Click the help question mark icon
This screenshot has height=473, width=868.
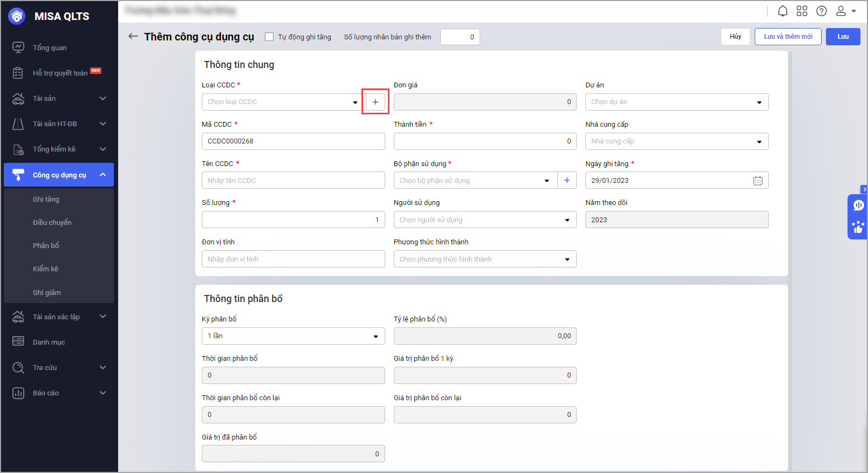tap(822, 11)
